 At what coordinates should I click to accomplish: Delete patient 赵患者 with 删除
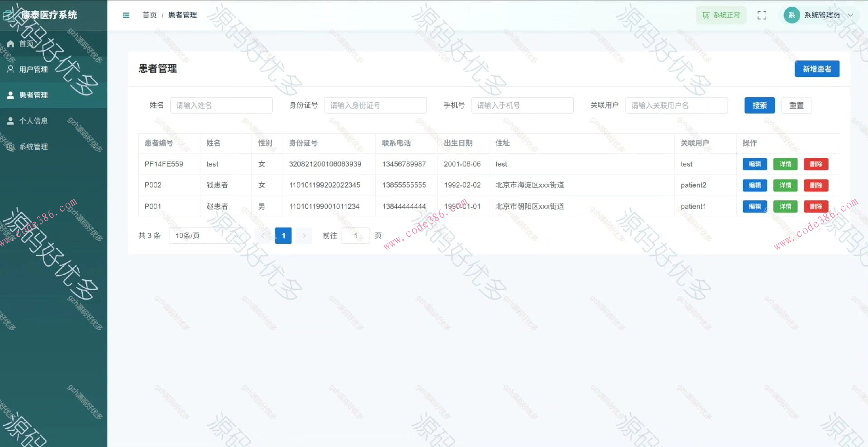(816, 206)
